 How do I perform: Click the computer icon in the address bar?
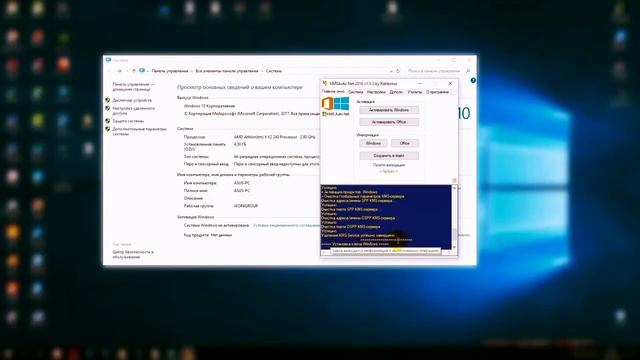click(x=142, y=71)
